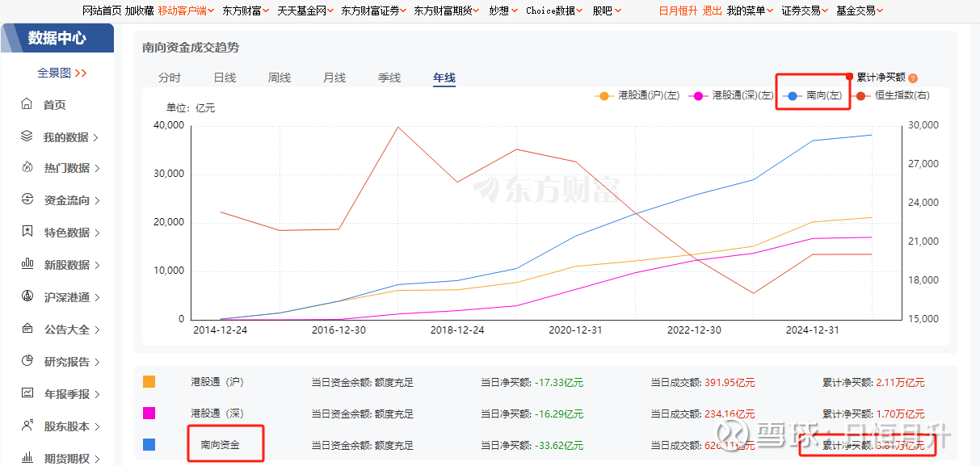Toggle 港股通(沪) series in chart legend
This screenshot has width=980, height=466.
(x=636, y=95)
